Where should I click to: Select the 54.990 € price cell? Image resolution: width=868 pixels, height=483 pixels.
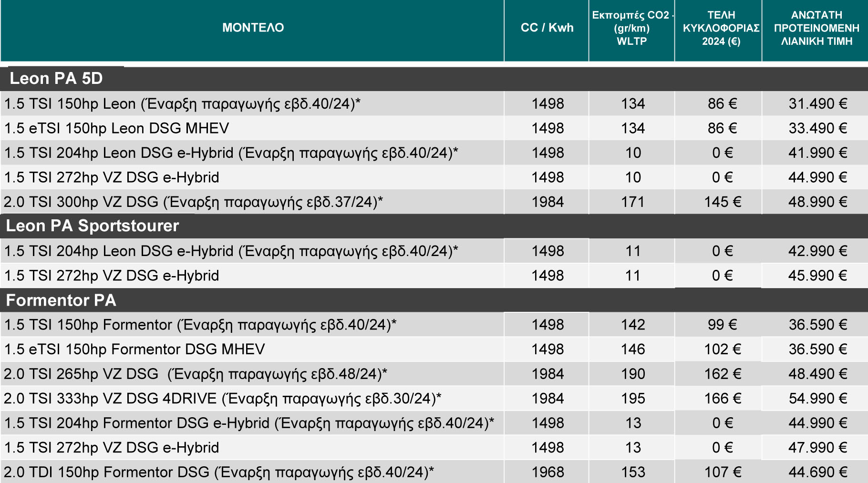pos(817,399)
